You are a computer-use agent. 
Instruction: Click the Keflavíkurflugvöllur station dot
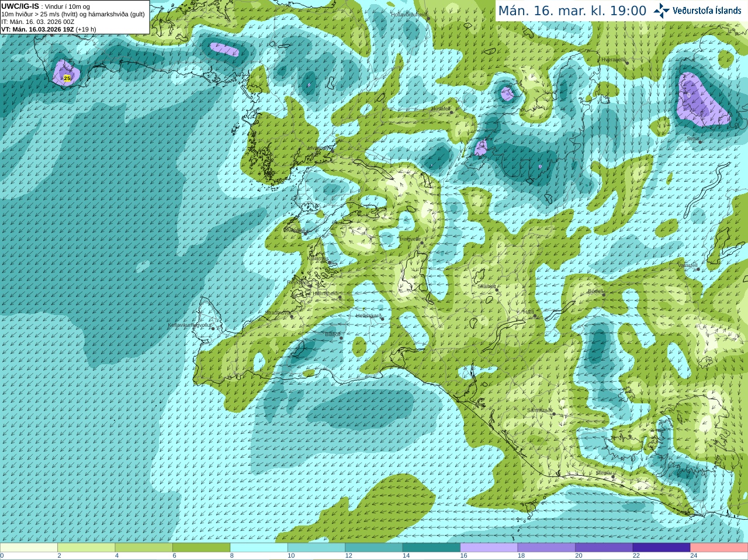point(213,328)
